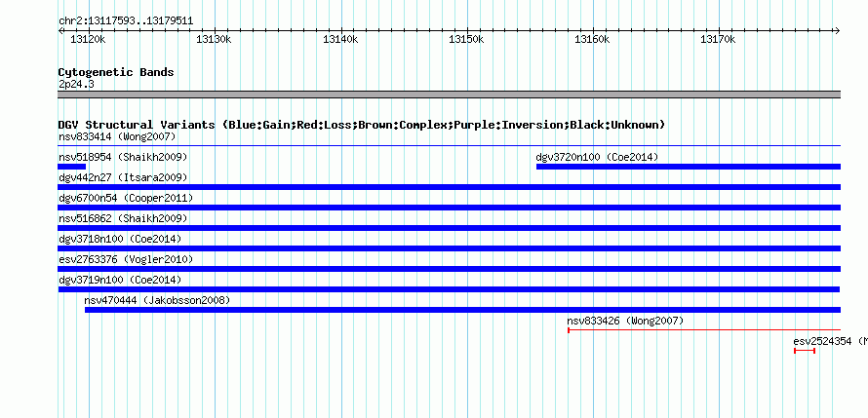
Task: Click the blue bar under dgv6700n54
Action: click(x=449, y=208)
